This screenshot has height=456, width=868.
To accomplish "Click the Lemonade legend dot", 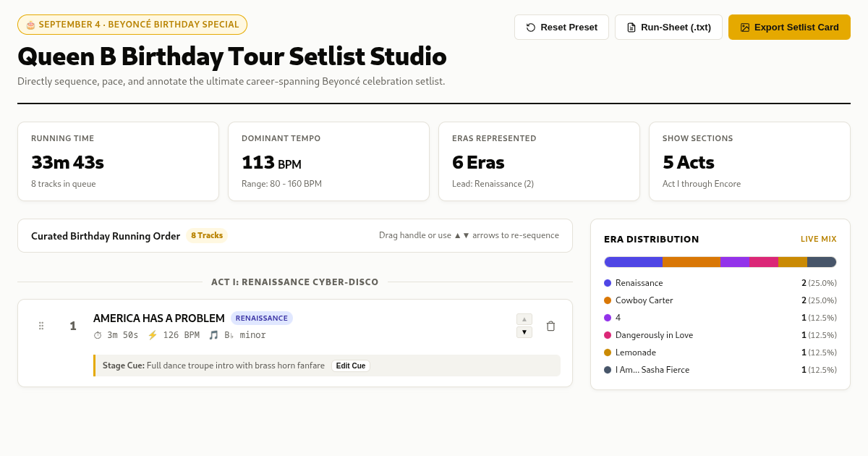I will (x=608, y=352).
